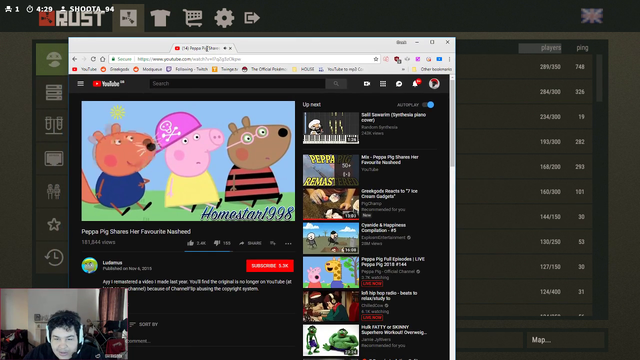This screenshot has height=360, width=640.
Task: Open the Hulk FATTY or SKINNY video
Action: [331, 340]
